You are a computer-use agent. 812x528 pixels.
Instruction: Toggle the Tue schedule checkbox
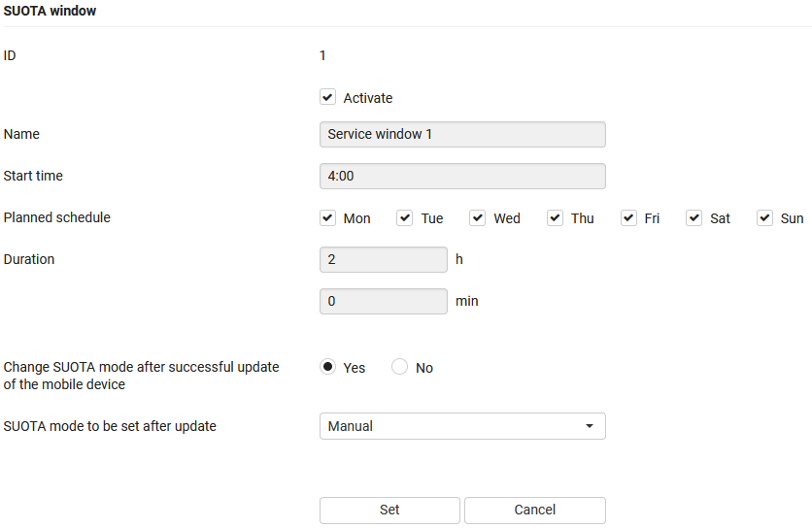click(405, 218)
